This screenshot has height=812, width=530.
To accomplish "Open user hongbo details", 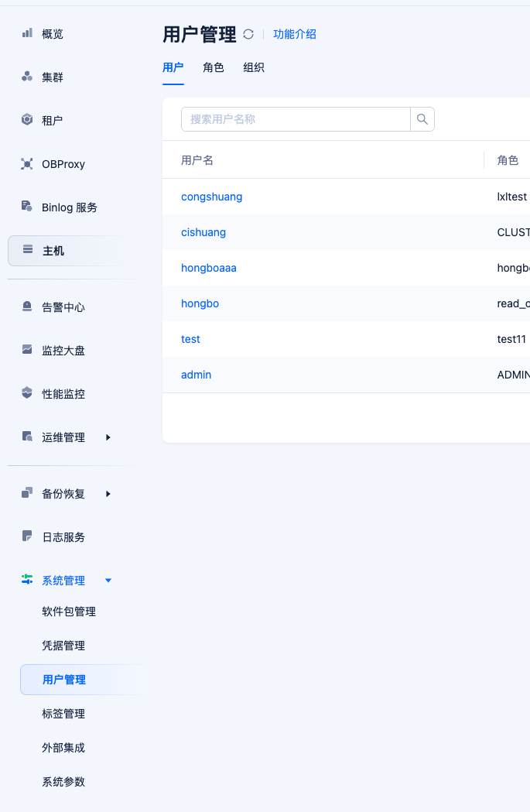I will (200, 303).
